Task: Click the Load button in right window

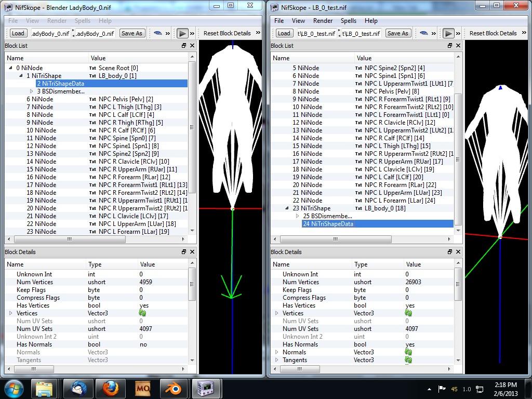Action: tap(284, 33)
